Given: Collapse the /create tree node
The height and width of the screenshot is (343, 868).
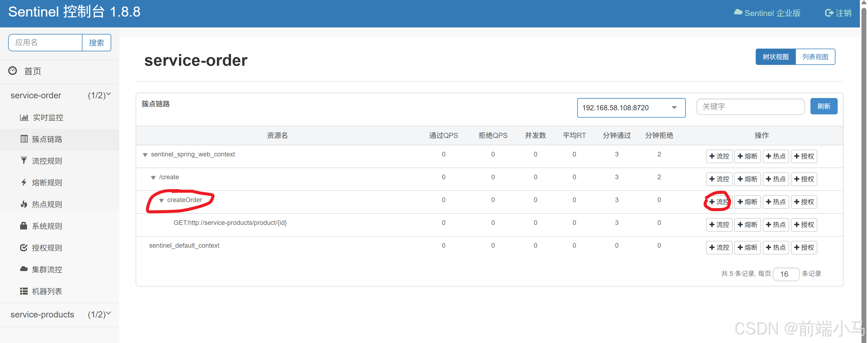Looking at the screenshot, I should click(153, 178).
